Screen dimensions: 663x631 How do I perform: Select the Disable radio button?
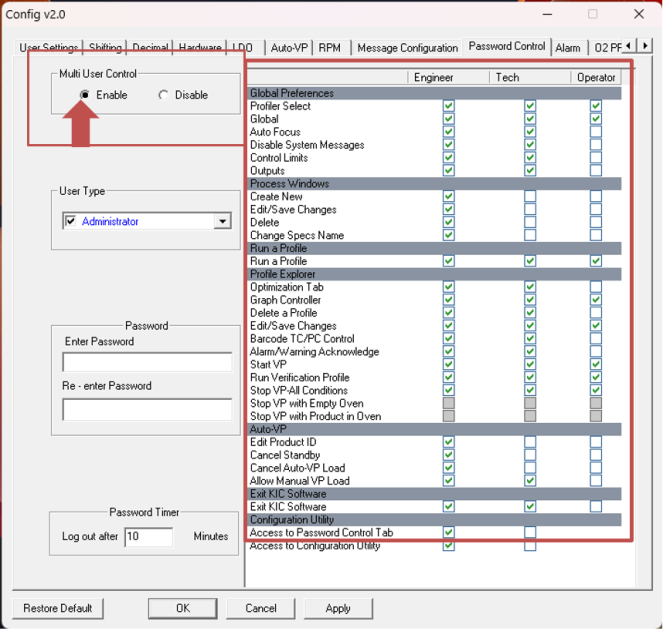(164, 95)
